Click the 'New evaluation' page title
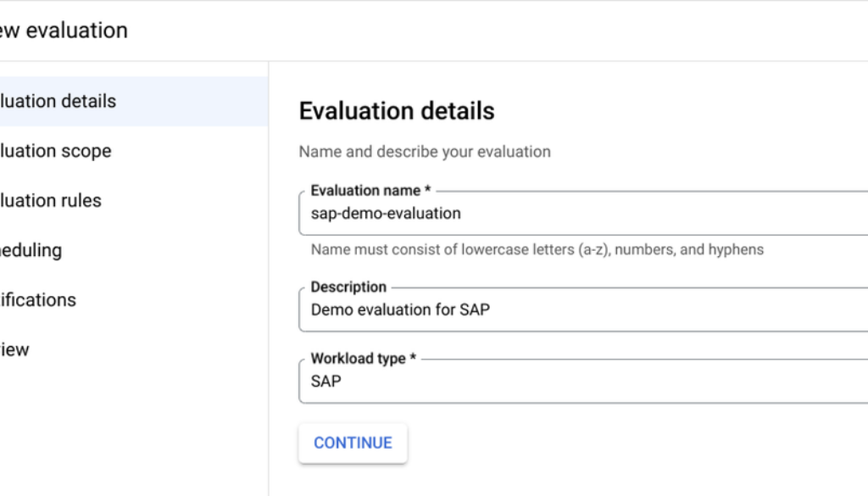This screenshot has width=868, height=496. click(x=64, y=31)
